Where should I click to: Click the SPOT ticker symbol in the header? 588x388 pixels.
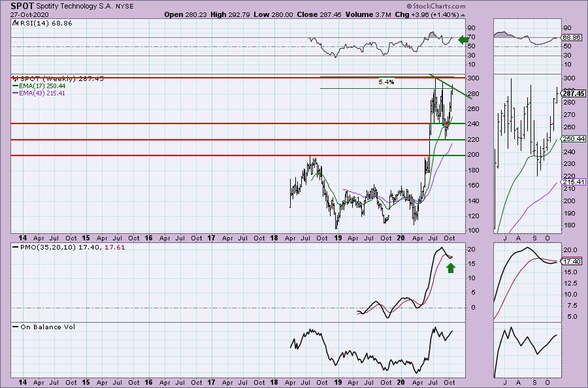tap(22, 6)
